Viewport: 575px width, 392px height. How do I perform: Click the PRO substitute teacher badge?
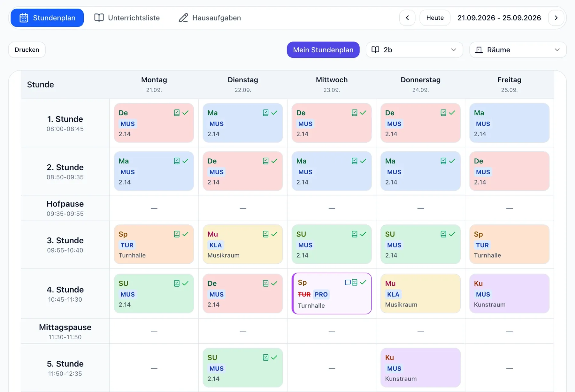click(321, 294)
